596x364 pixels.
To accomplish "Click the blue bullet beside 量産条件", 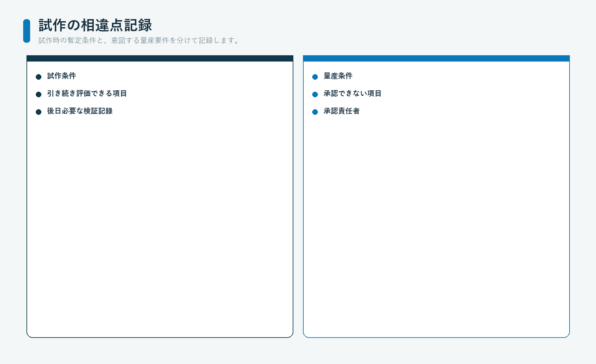I will (x=315, y=77).
